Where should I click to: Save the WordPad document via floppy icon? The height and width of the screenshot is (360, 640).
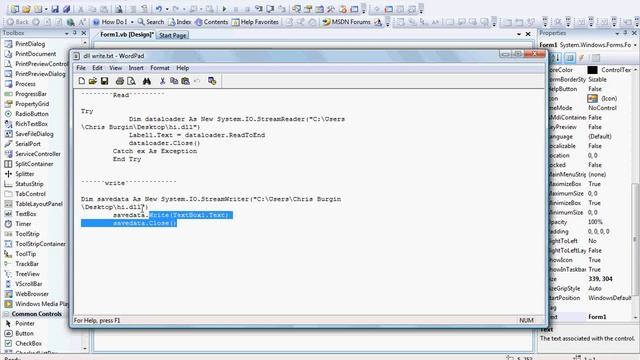[x=104, y=81]
